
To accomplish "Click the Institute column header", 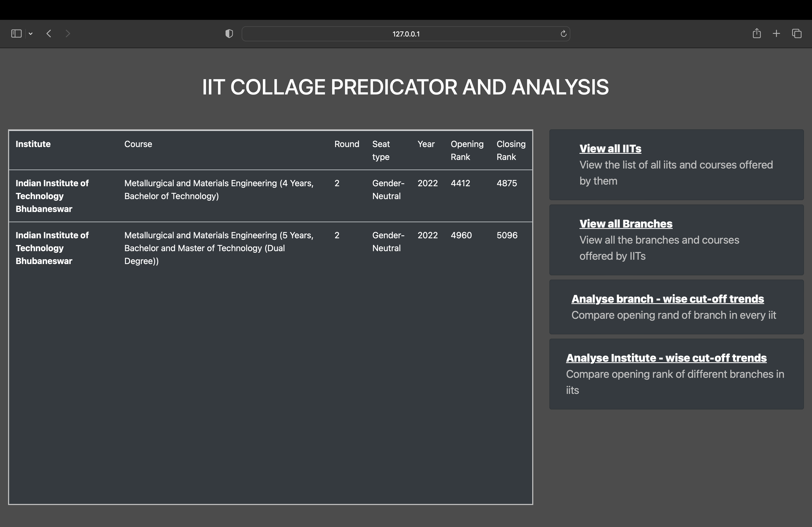I will coord(33,144).
